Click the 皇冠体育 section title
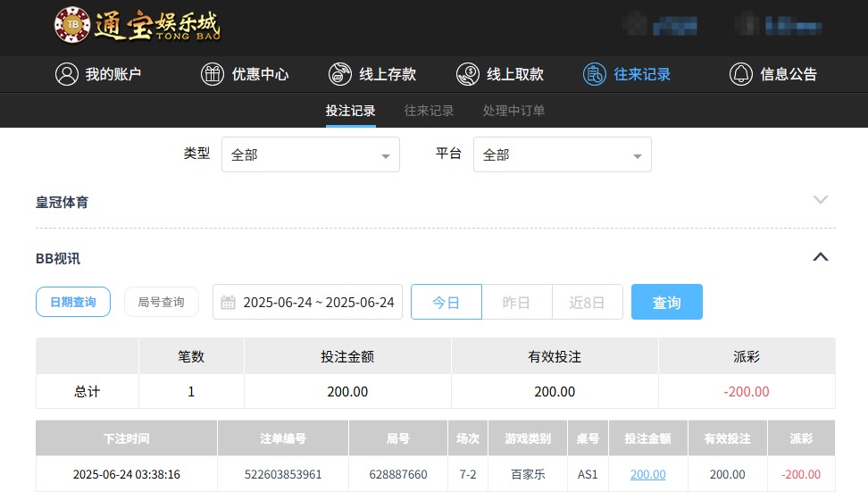 [62, 203]
